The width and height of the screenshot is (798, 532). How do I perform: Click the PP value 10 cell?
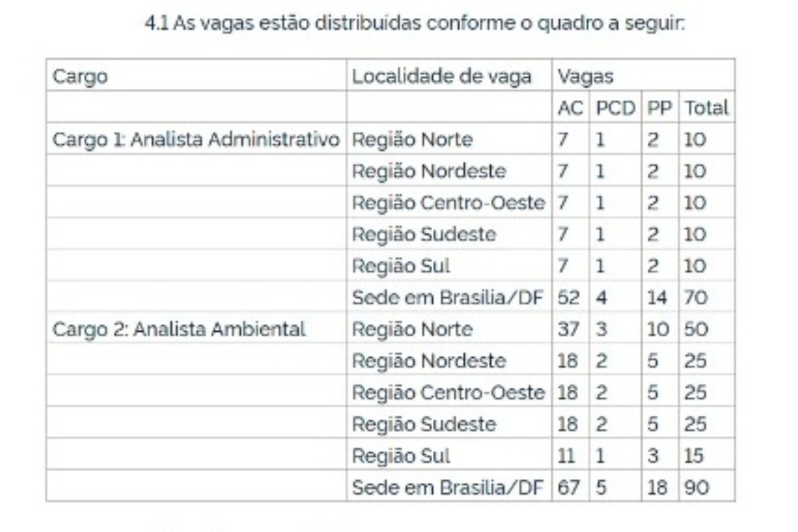[x=657, y=329]
